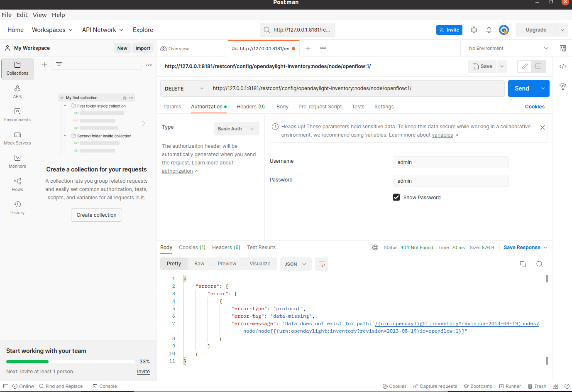Open the Overview tab

175,49
